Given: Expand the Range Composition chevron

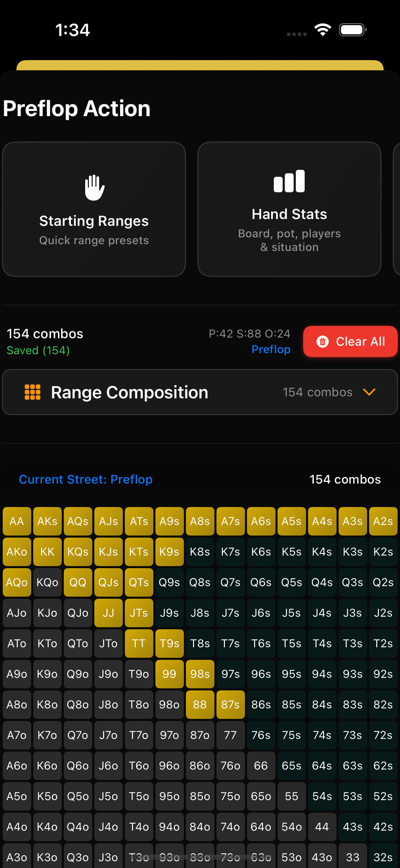Looking at the screenshot, I should pyautogui.click(x=369, y=392).
